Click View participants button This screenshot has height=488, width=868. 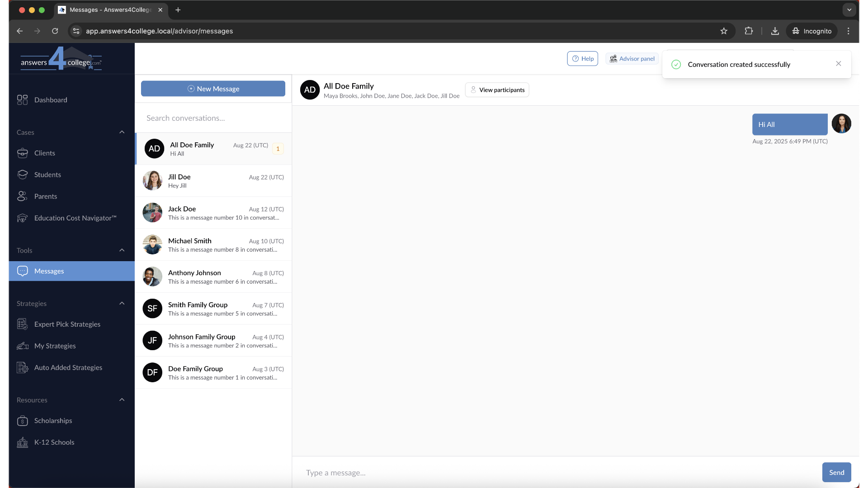pyautogui.click(x=497, y=90)
